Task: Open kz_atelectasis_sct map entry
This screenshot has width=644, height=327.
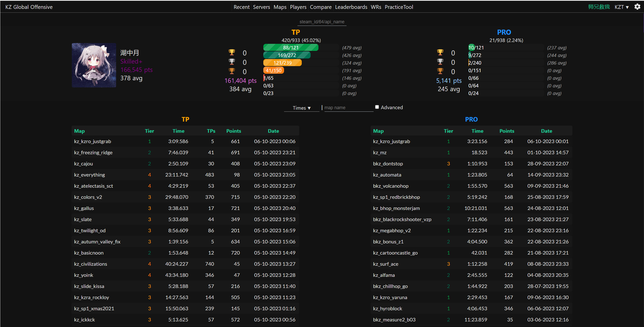Action: (93, 186)
